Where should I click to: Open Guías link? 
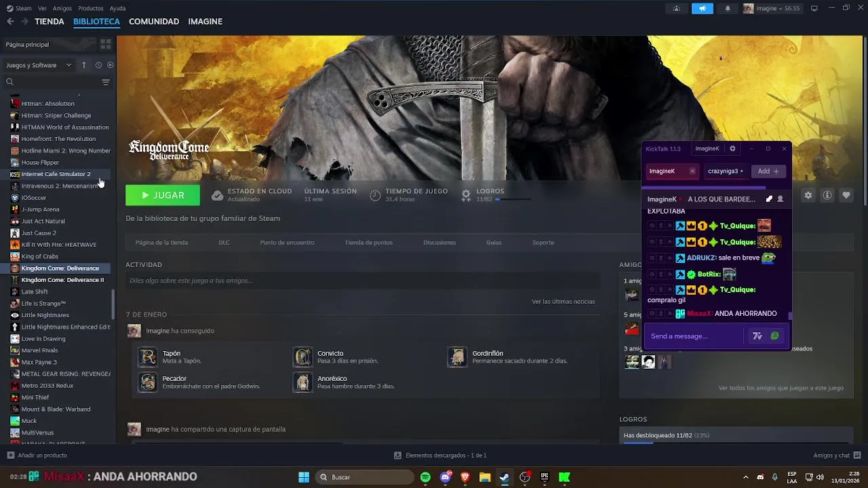point(494,243)
